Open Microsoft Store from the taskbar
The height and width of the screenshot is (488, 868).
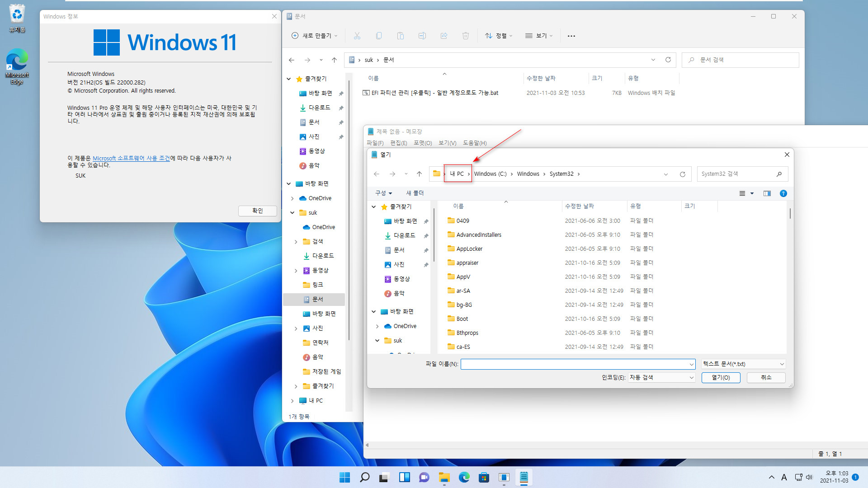(484, 477)
